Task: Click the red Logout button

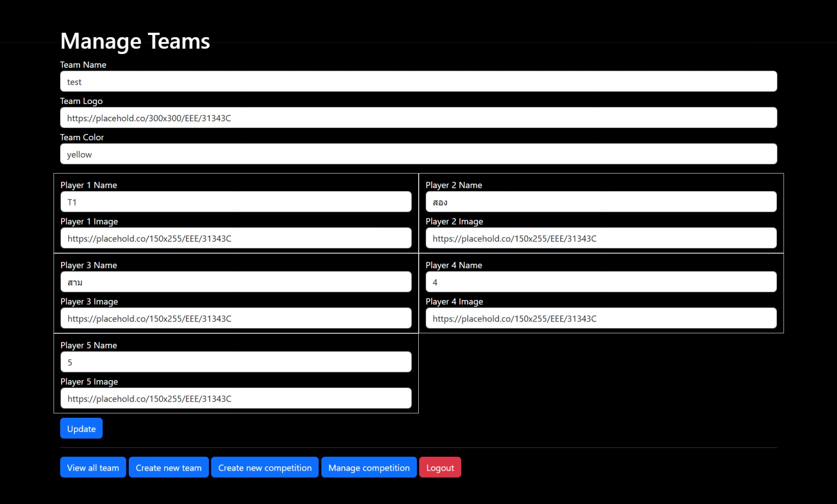Action: click(440, 467)
